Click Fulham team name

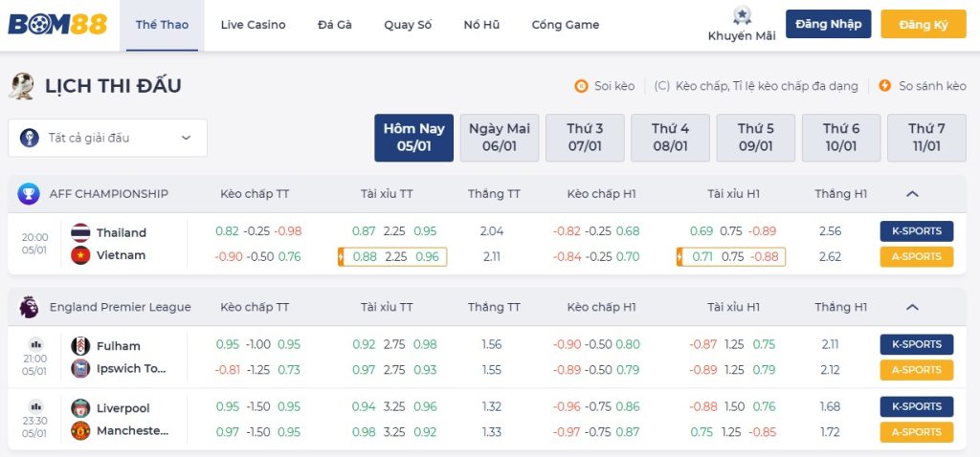pyautogui.click(x=118, y=346)
